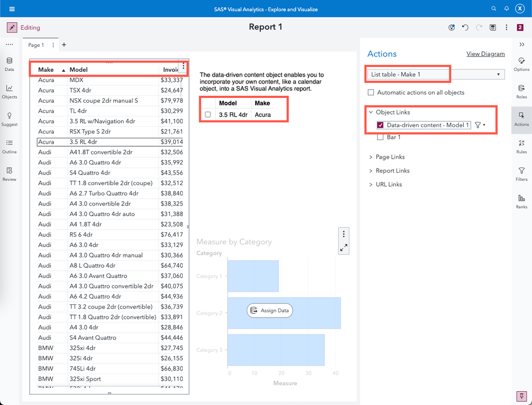Viewport: 532px width, 405px height.
Task: Open filter type dropdown beside Data-driven content
Action: [480, 125]
